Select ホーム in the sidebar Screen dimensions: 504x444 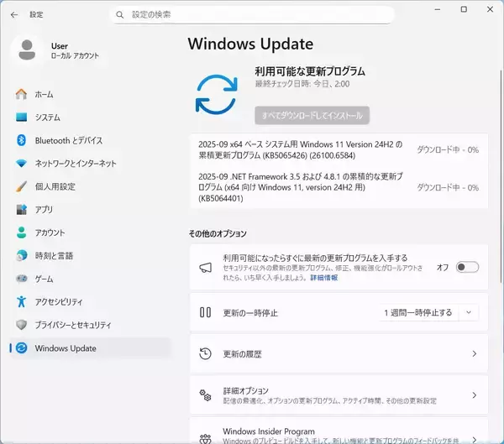(x=44, y=95)
